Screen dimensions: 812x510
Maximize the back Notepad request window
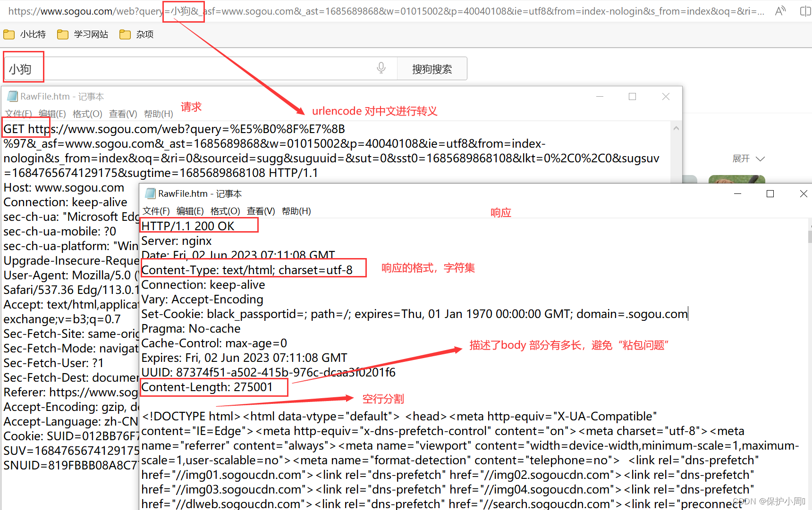(633, 97)
